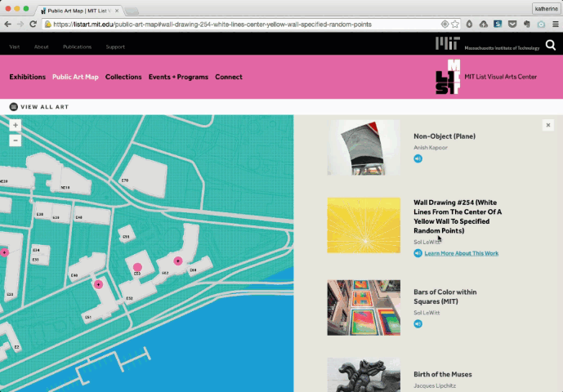The image size is (563, 392).
Task: Open the About link in top bar
Action: (42, 47)
